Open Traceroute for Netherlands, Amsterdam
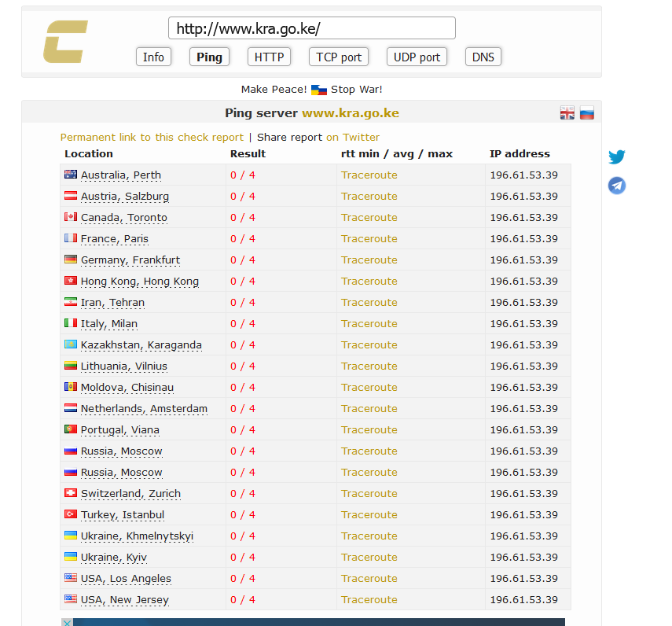The height and width of the screenshot is (626, 672). tap(369, 409)
